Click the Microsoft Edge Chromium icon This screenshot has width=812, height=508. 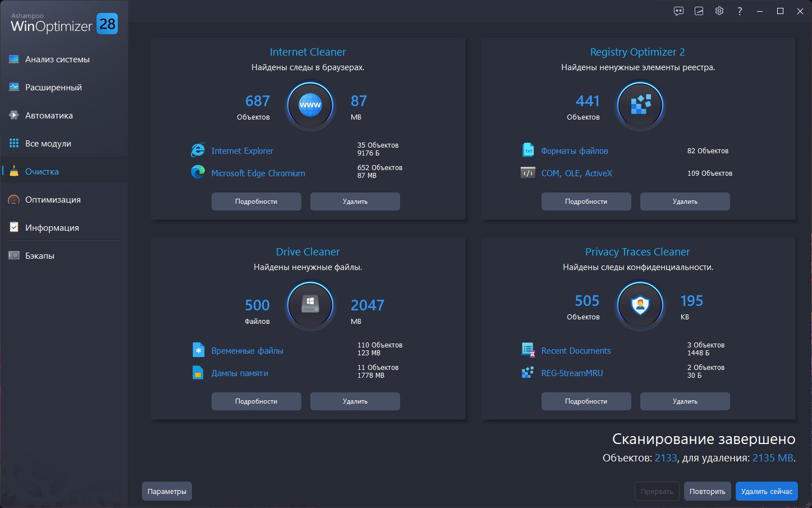(198, 172)
